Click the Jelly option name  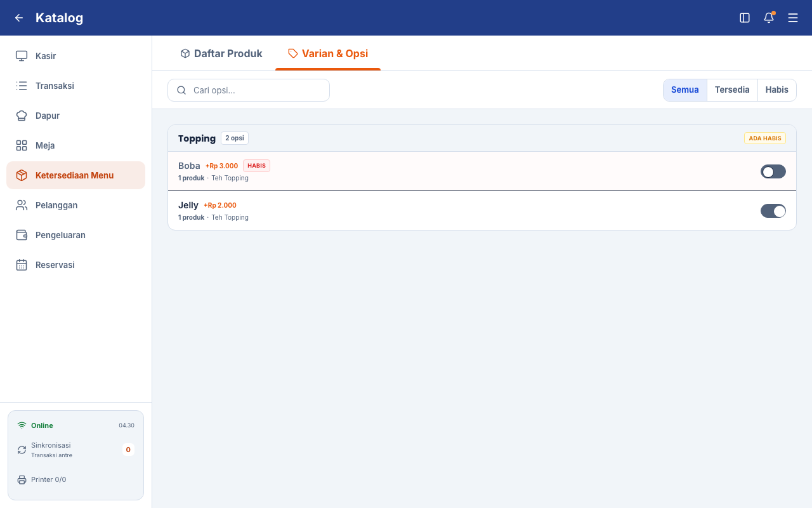(x=188, y=205)
